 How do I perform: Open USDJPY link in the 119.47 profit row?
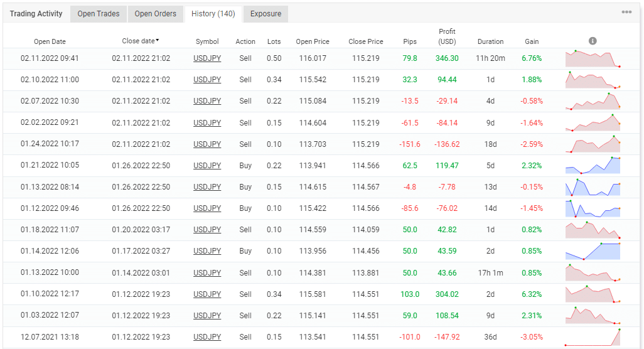tap(207, 166)
